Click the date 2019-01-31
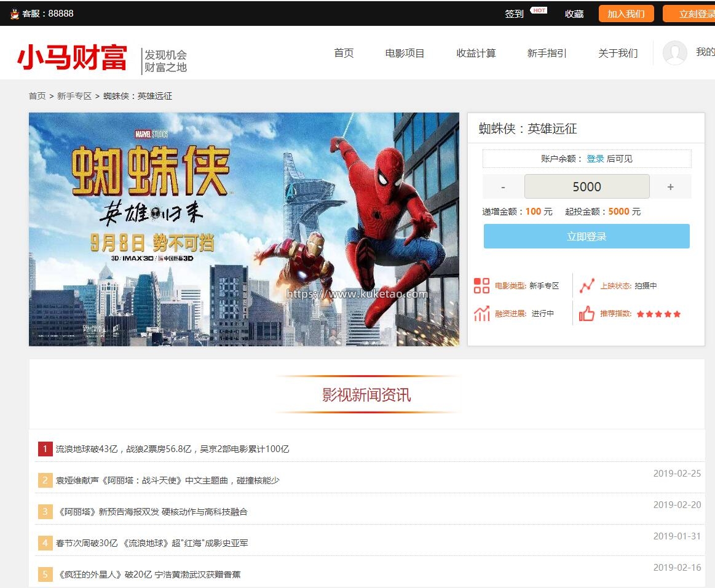The width and height of the screenshot is (715, 588). pos(677,536)
